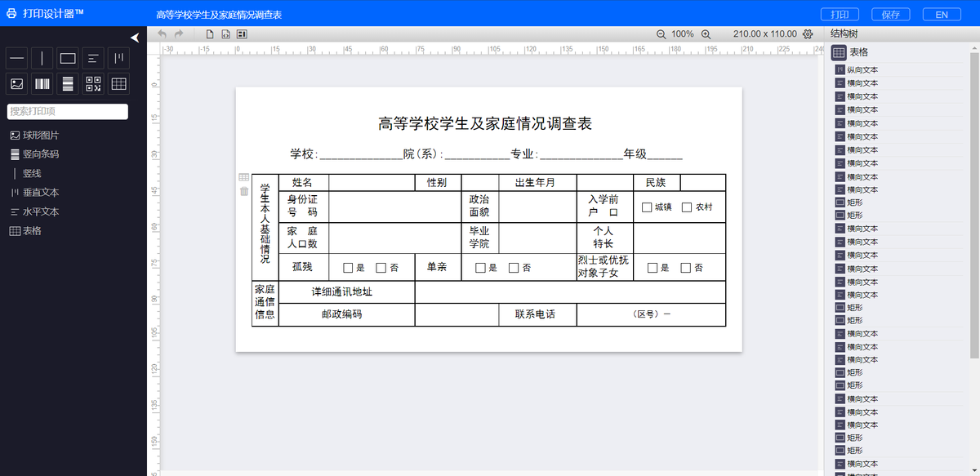Select the 性别 cell in the table
The height and width of the screenshot is (476, 980).
click(437, 182)
